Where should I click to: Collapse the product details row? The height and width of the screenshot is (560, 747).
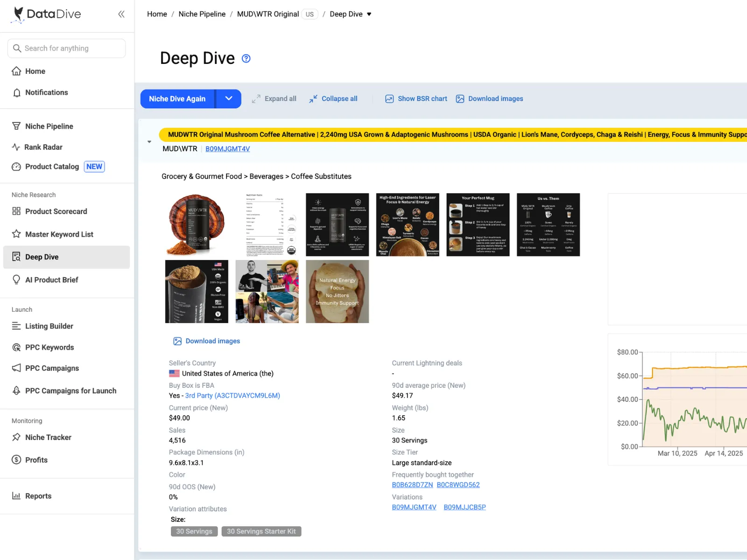(x=149, y=141)
